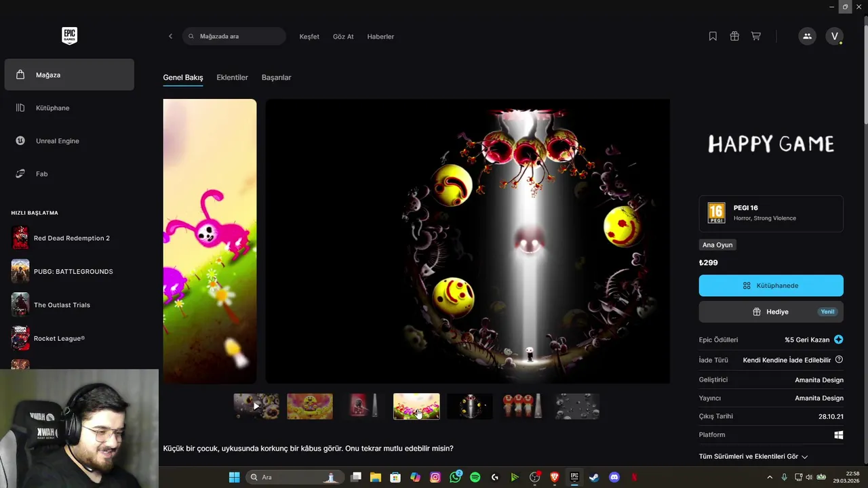The height and width of the screenshot is (488, 868).
Task: Click the Epic Games logo
Action: pyautogui.click(x=69, y=36)
